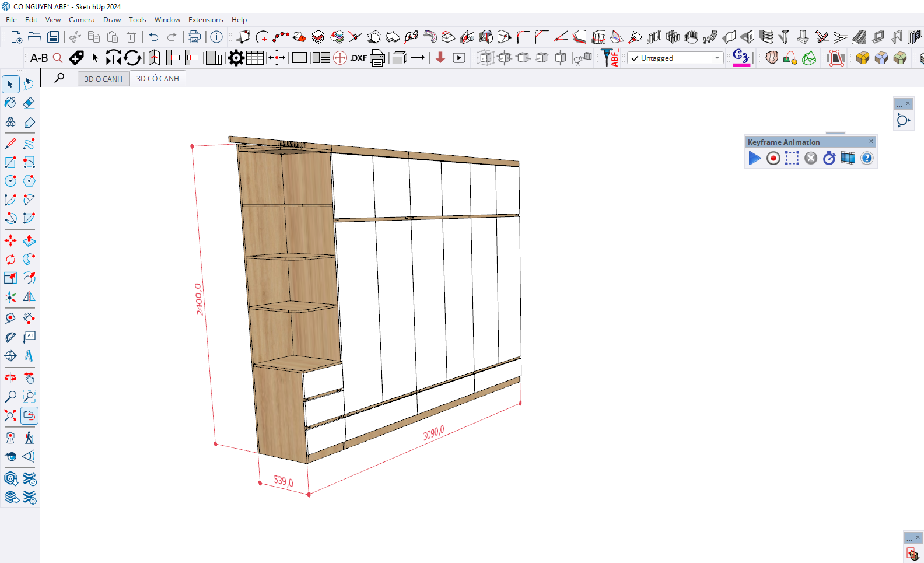Open the Untagged tag dropdown
The height and width of the screenshot is (563, 924).
point(675,58)
